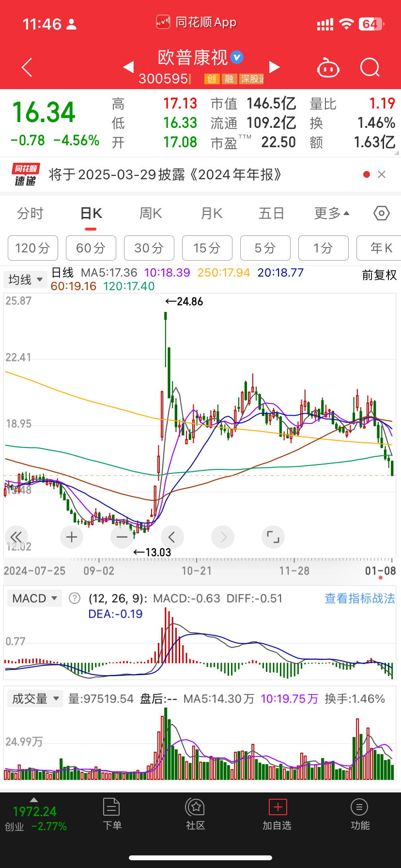Close the annual report announcement banner
The image size is (401, 868).
382,174
